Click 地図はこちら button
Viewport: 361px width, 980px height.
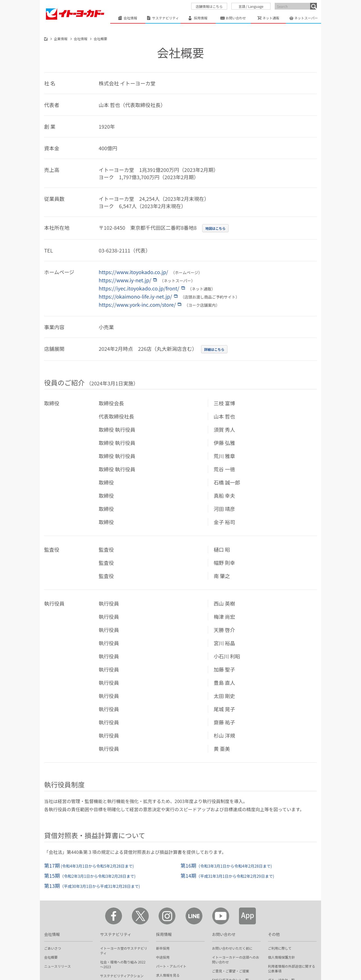(215, 228)
